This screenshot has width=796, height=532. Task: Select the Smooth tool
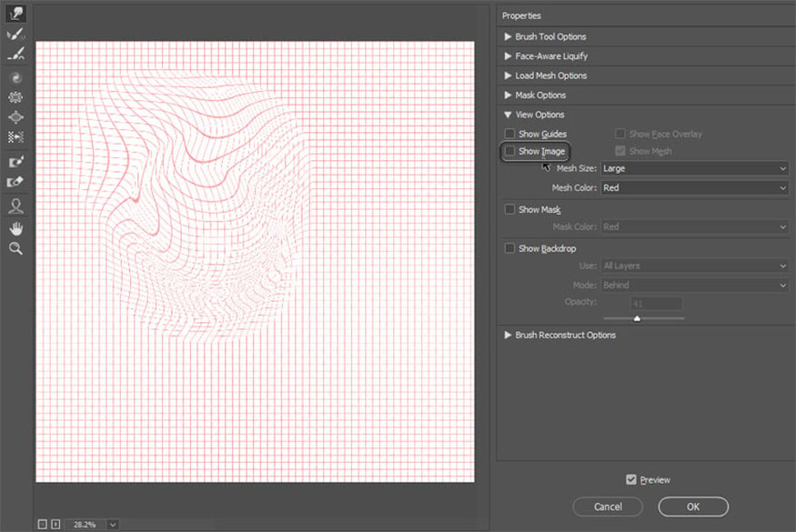[15, 55]
